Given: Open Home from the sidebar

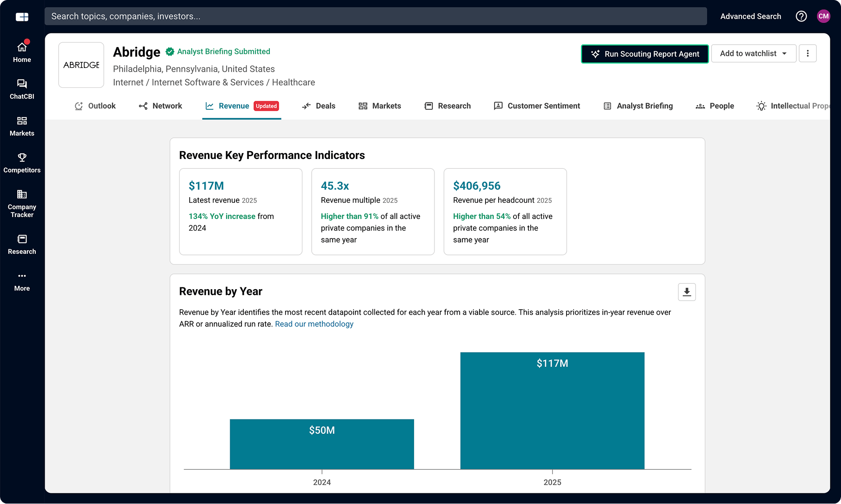Looking at the screenshot, I should coord(22,53).
